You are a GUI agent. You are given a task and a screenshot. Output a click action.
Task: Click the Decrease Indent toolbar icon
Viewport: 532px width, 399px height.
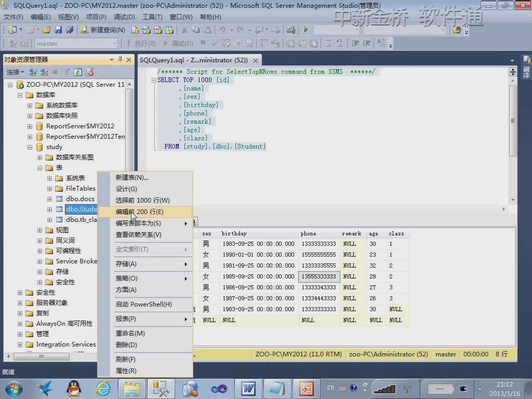(x=355, y=44)
